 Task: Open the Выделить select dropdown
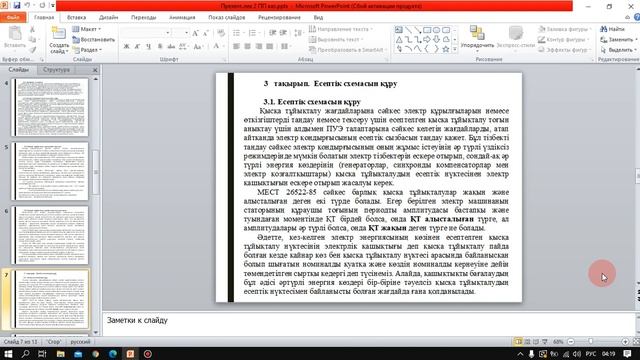[x=618, y=50]
